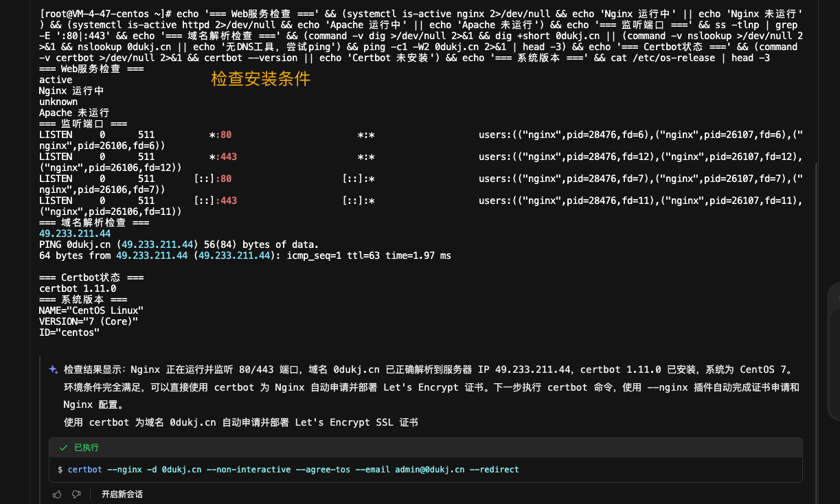Click the '=== 监听端口 ===' output header
This screenshot has height=504, width=840.
click(x=83, y=124)
